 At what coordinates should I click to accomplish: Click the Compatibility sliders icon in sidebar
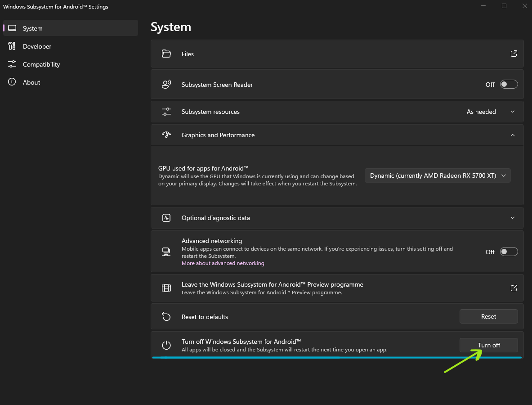[12, 64]
